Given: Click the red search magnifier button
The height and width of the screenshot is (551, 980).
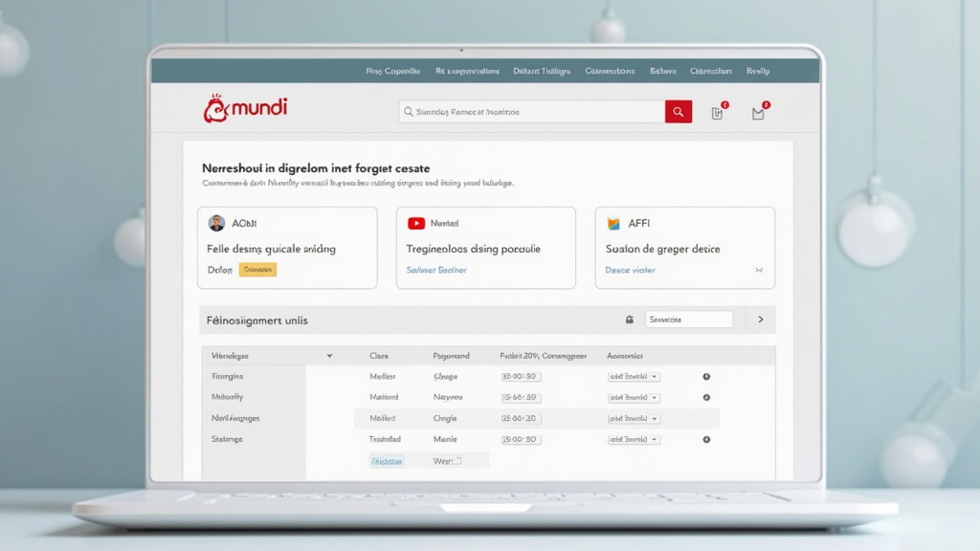Looking at the screenshot, I should tap(678, 112).
